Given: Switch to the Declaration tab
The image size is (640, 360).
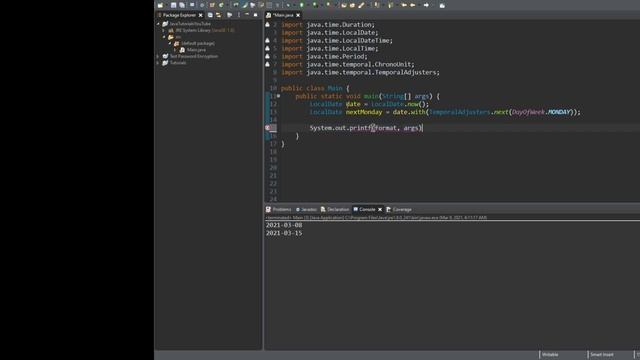Looking at the screenshot, I should pos(335,209).
